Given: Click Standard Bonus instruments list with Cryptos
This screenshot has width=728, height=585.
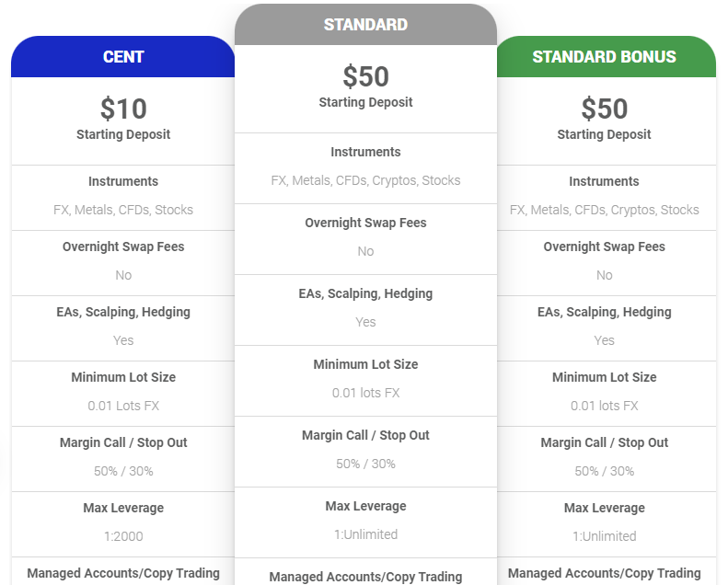Looking at the screenshot, I should pos(604,210).
